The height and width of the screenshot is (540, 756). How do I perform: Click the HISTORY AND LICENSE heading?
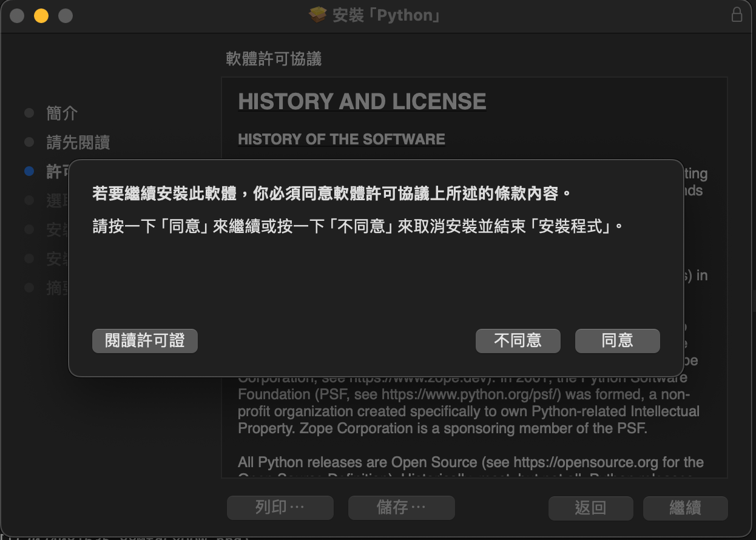click(x=362, y=102)
